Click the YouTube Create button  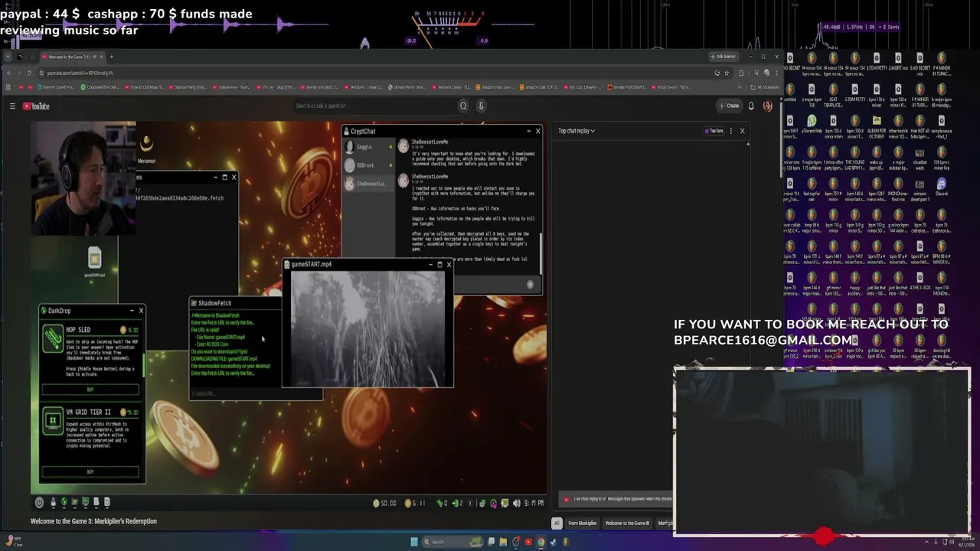tap(730, 106)
